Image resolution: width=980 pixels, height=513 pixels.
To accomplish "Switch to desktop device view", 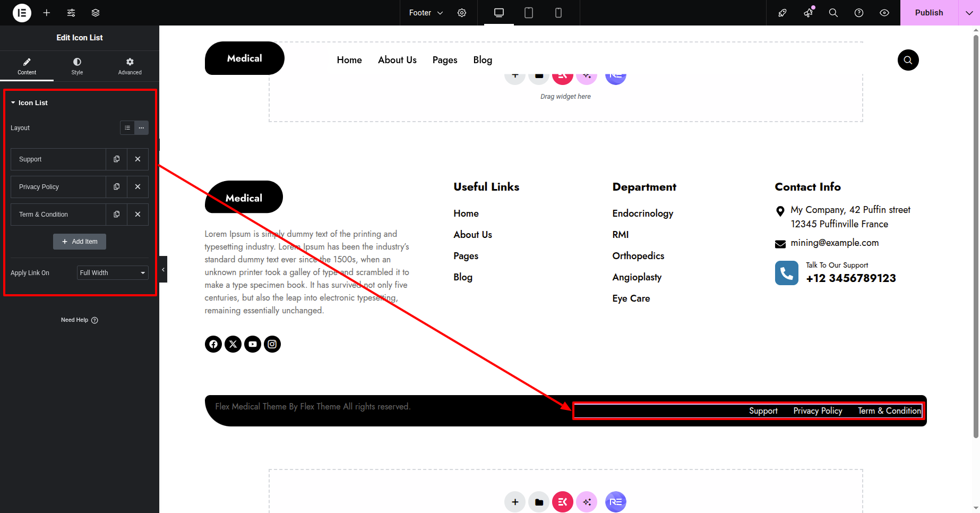I will click(499, 13).
